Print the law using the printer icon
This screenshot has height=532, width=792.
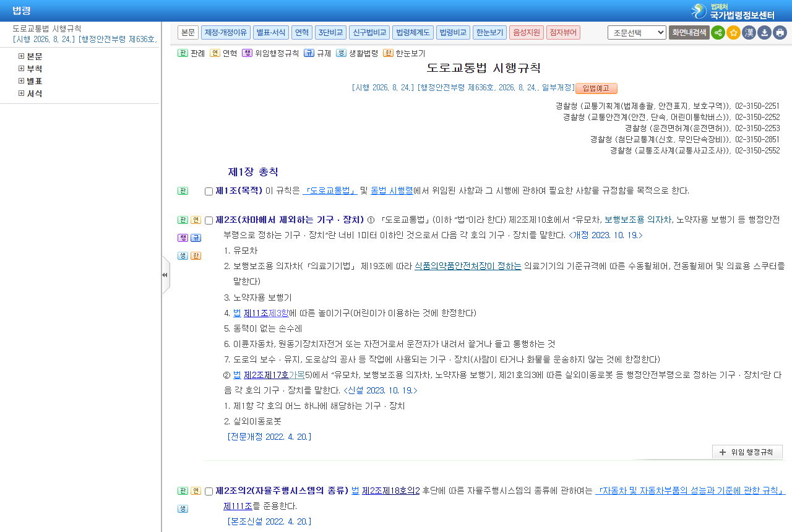780,32
